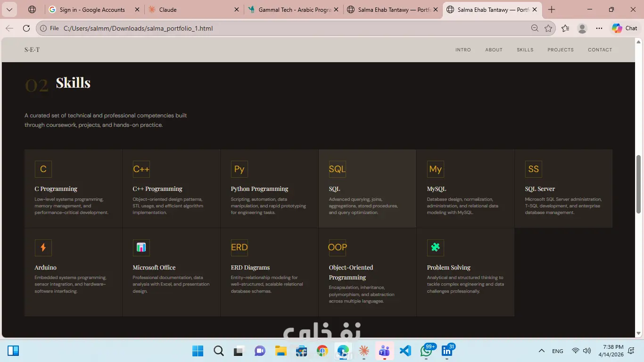The image size is (644, 362).
Task: Click the Microsoft Office chart icon
Action: tap(141, 247)
